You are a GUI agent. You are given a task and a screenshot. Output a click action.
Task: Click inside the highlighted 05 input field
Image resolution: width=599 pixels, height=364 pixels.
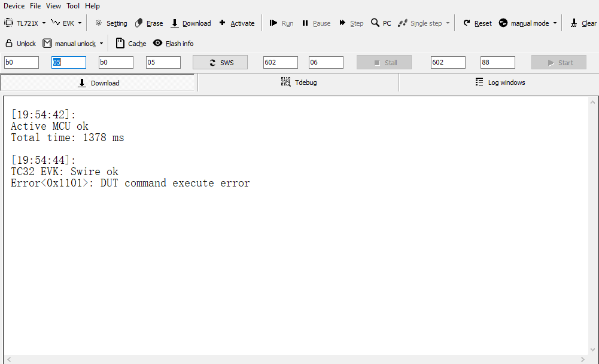(x=68, y=62)
